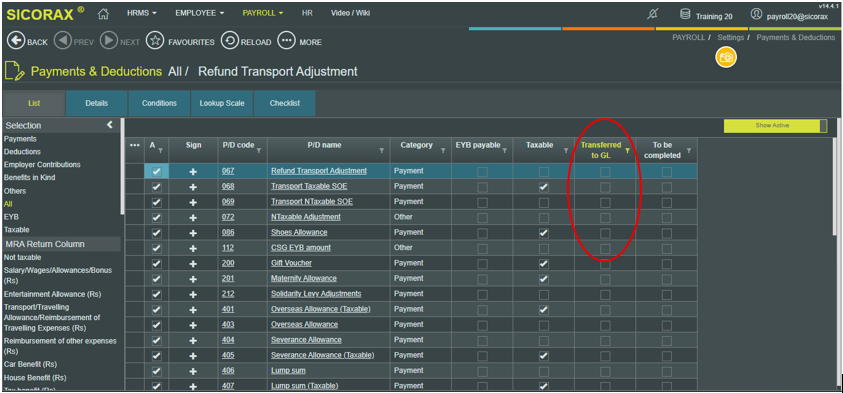Toggle Taxable checkbox for Gift Voucher
843x393 pixels.
(544, 263)
